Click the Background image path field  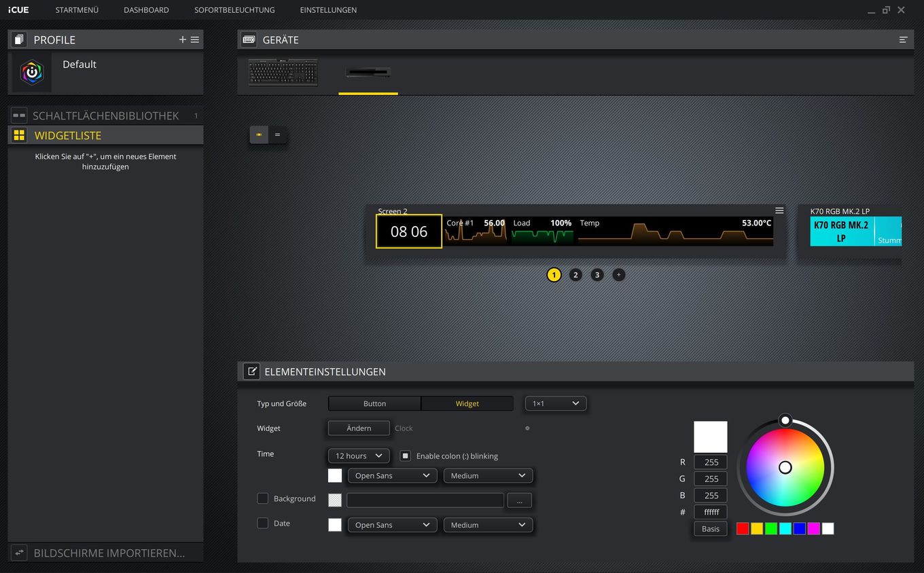[425, 500]
